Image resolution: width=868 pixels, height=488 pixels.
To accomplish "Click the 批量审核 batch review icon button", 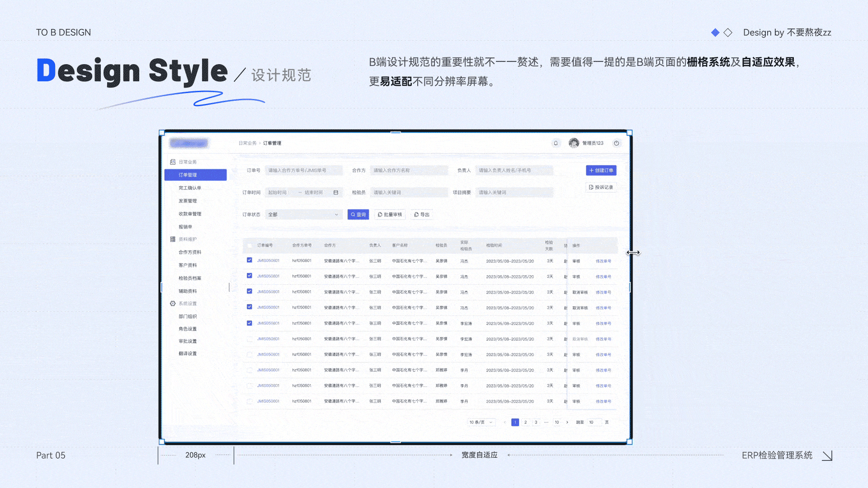I will [x=389, y=214].
